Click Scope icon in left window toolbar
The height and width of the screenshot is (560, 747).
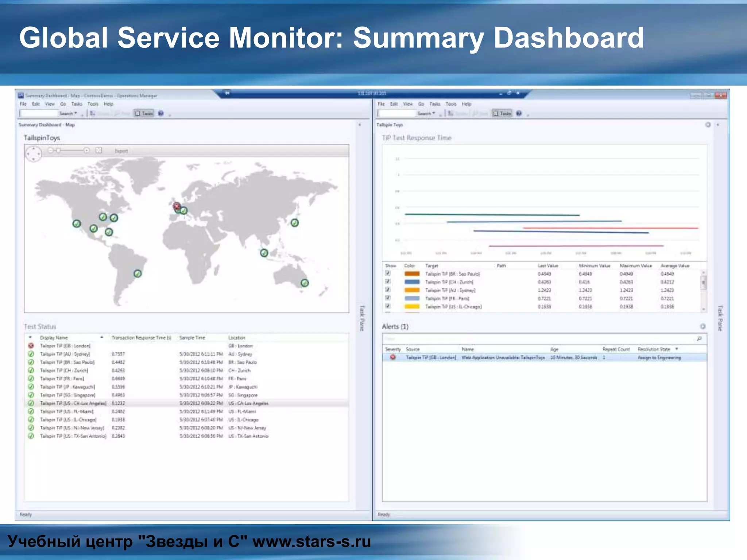tap(93, 113)
